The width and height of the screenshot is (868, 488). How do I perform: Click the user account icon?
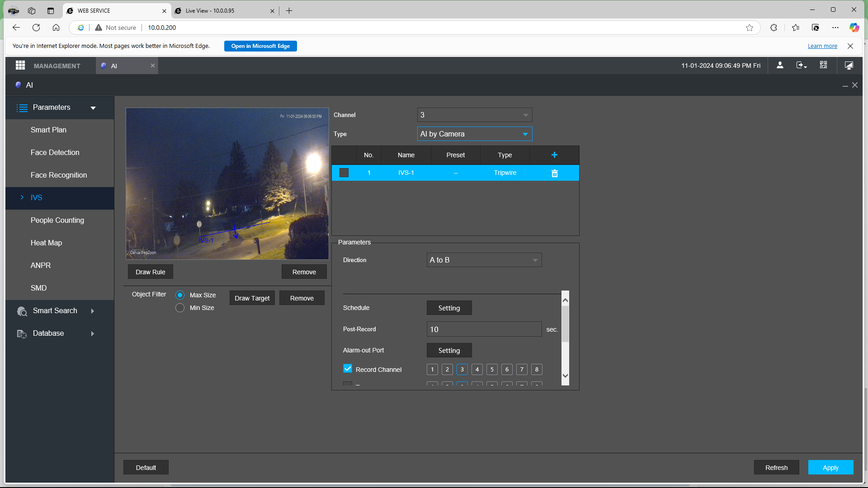[780, 66]
